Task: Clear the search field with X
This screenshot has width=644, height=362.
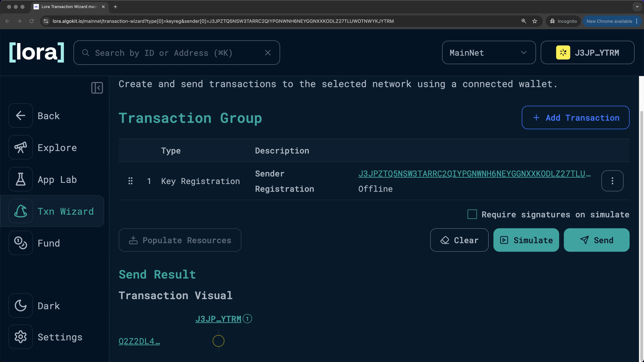Action: [x=268, y=53]
